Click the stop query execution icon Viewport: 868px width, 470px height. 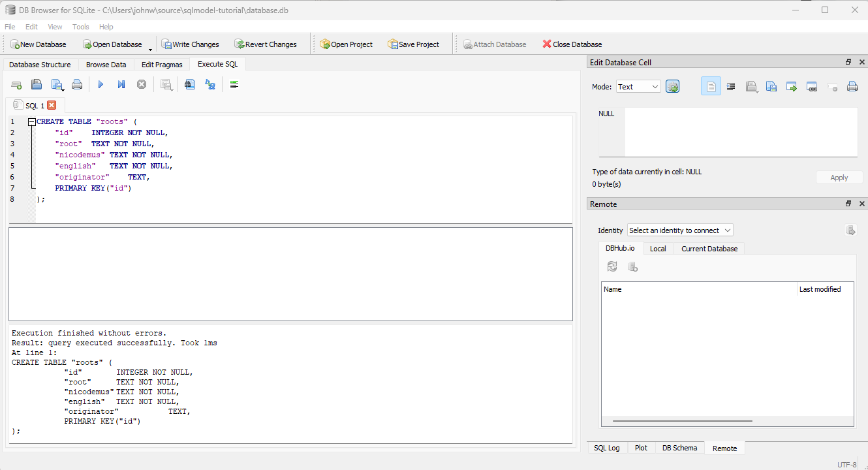(142, 84)
